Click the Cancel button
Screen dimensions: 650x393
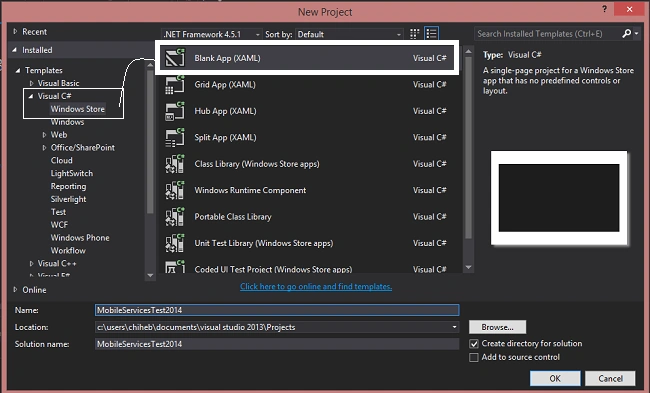[610, 378]
